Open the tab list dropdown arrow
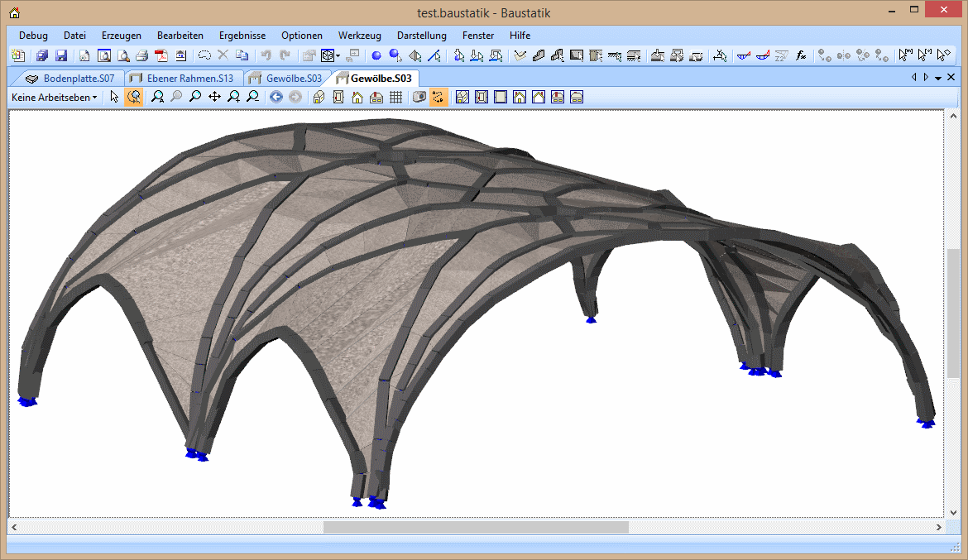This screenshot has width=968, height=560. pos(938,78)
